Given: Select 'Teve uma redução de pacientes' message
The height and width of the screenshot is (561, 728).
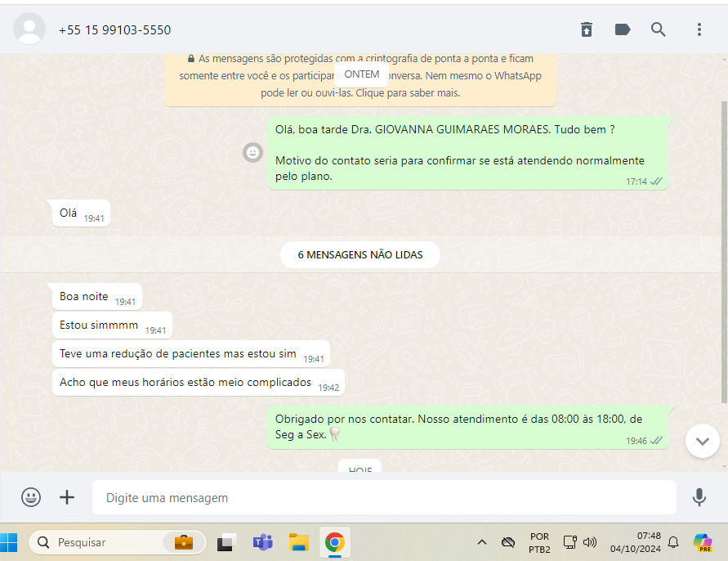Looking at the screenshot, I should point(191,354).
